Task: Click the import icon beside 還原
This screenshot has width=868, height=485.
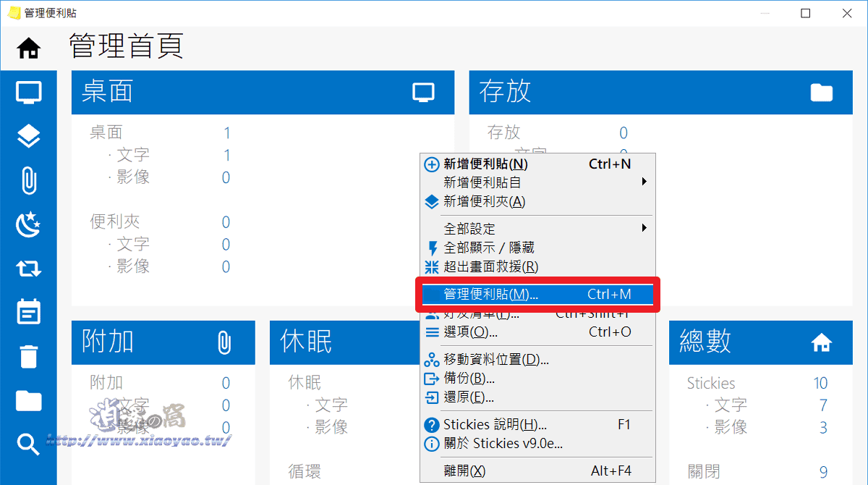Action: [432, 397]
